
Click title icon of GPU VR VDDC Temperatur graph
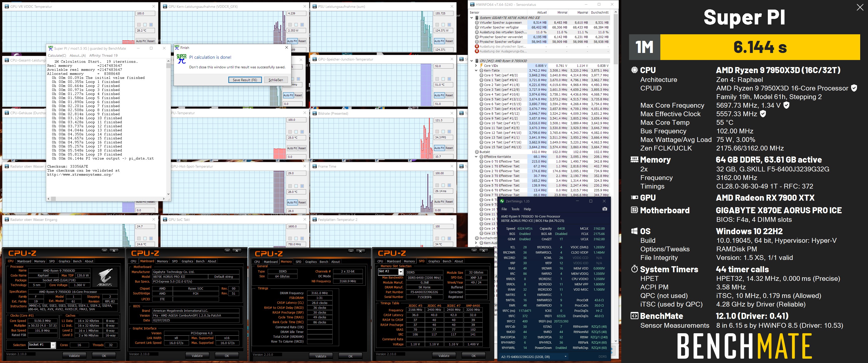7,6
